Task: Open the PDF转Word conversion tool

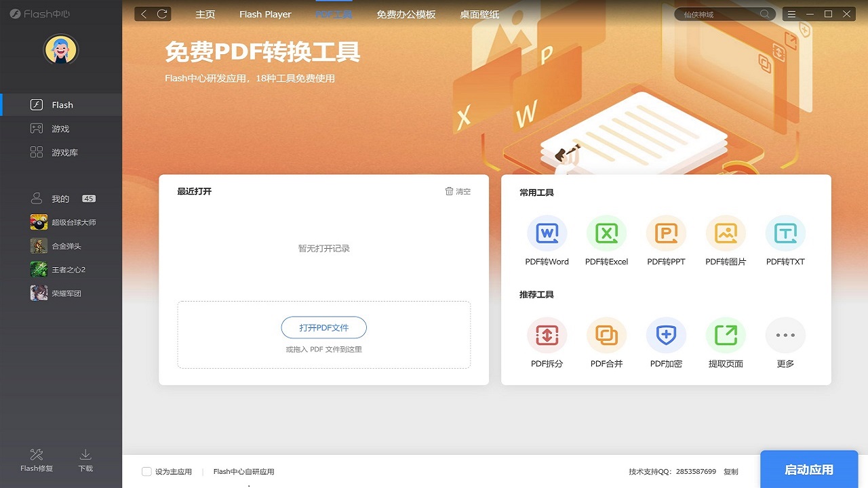Action: [547, 234]
